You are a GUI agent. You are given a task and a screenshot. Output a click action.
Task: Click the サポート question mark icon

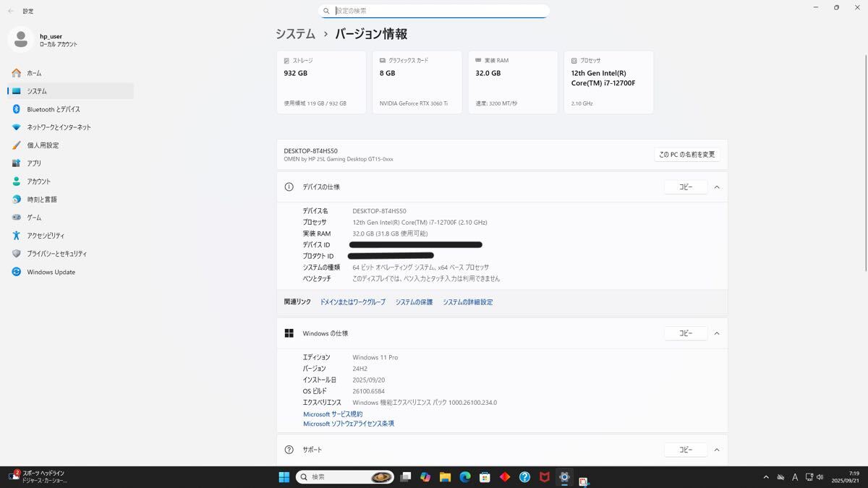289,450
